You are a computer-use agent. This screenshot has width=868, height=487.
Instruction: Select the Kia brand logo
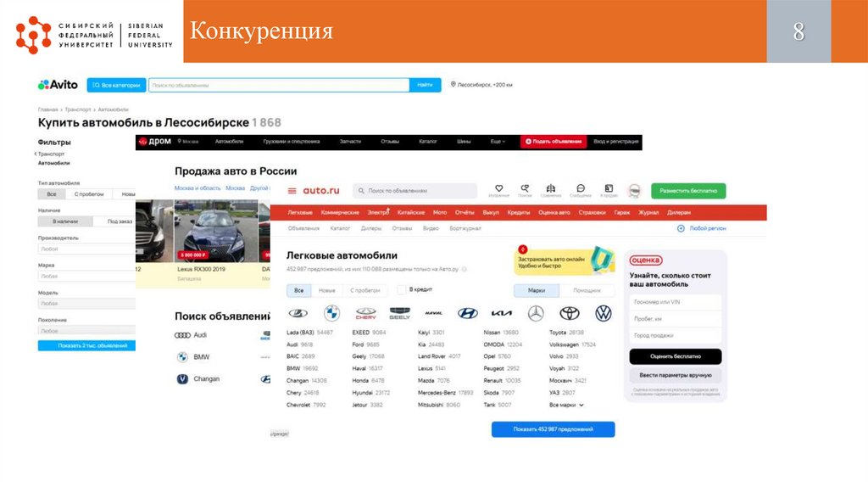pyautogui.click(x=502, y=314)
